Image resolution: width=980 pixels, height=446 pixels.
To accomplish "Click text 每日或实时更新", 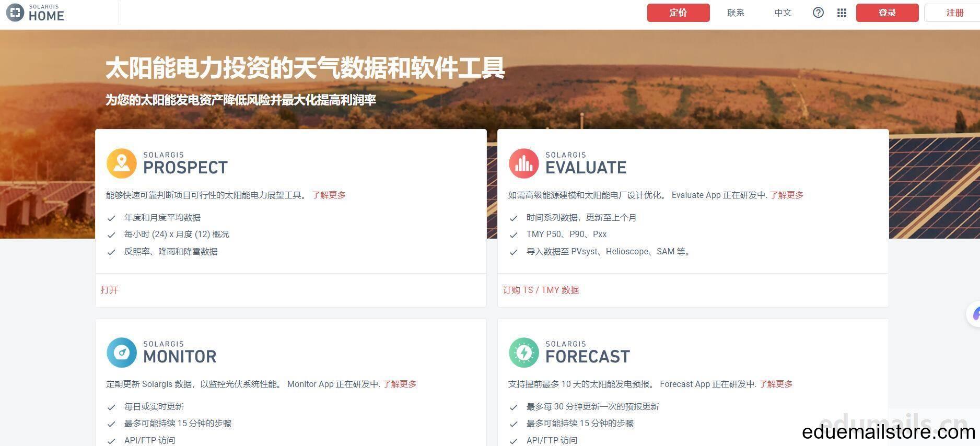I will click(x=154, y=406).
